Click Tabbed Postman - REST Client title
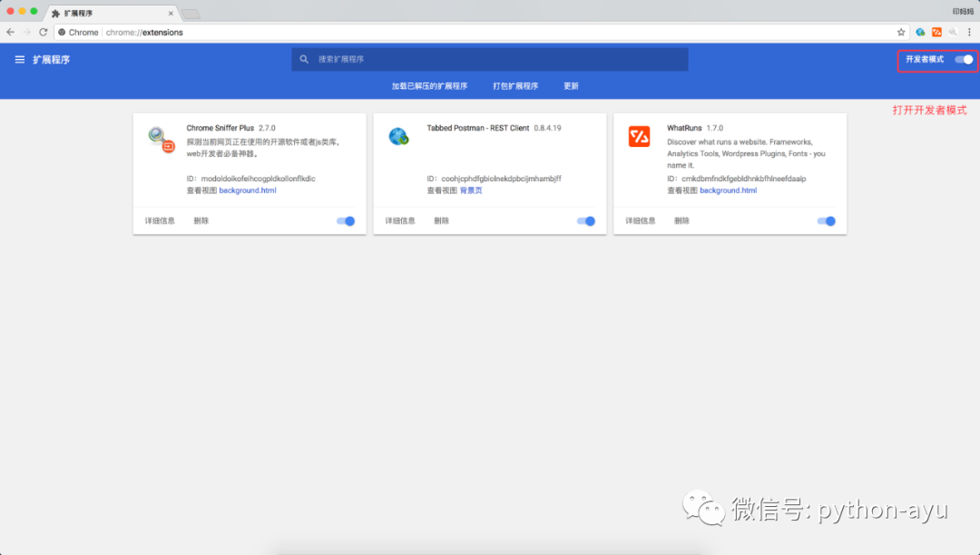Image resolution: width=980 pixels, height=555 pixels. point(478,128)
